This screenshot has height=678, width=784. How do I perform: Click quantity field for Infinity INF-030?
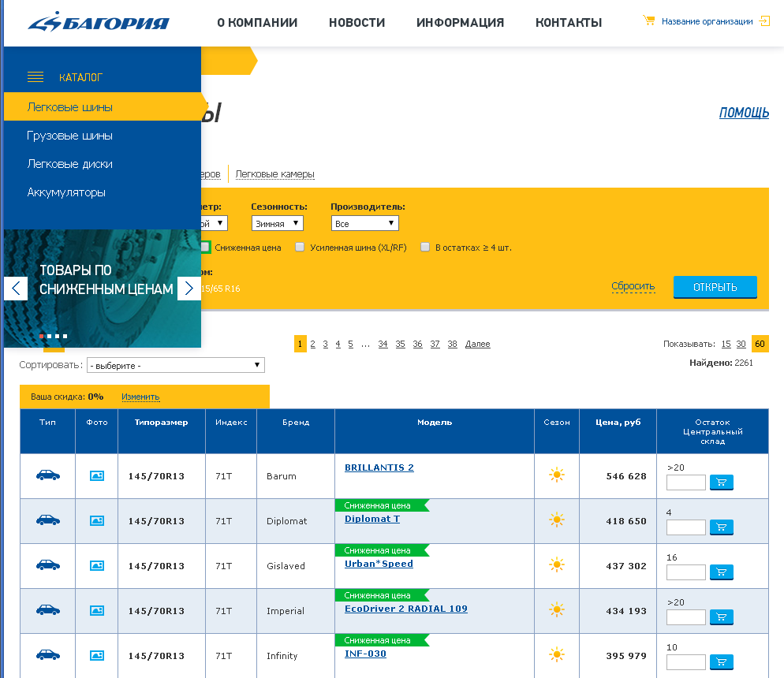[686, 662]
